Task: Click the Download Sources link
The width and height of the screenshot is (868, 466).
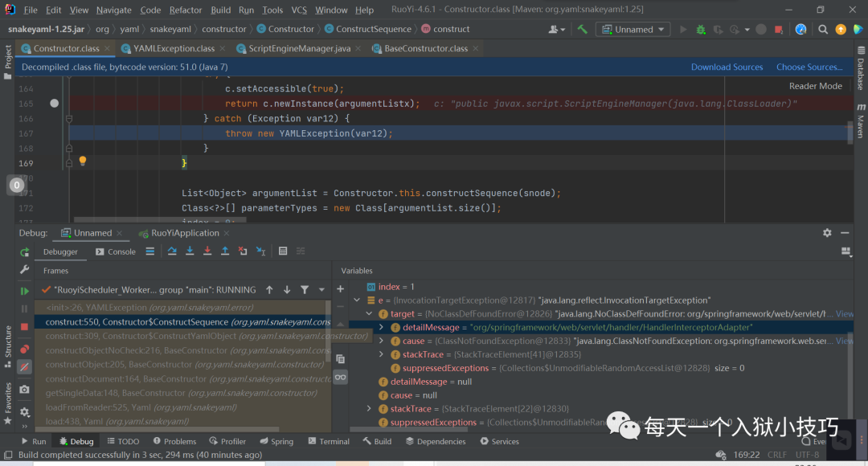Action: coord(727,67)
